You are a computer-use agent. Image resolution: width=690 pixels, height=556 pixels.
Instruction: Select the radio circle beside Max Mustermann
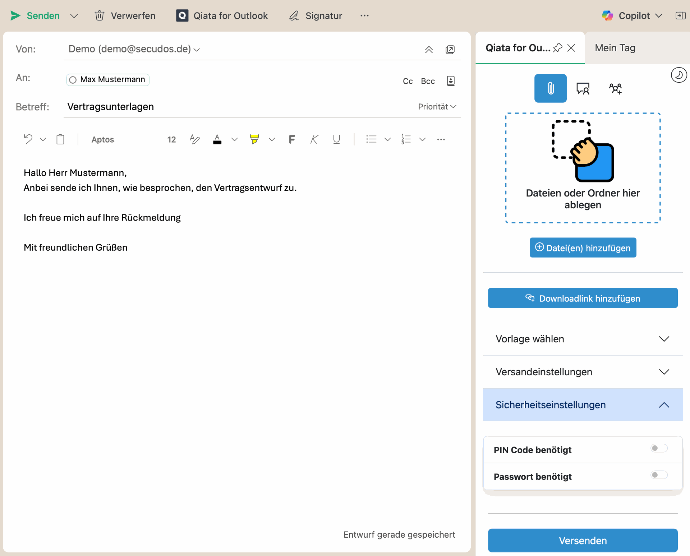pyautogui.click(x=73, y=79)
